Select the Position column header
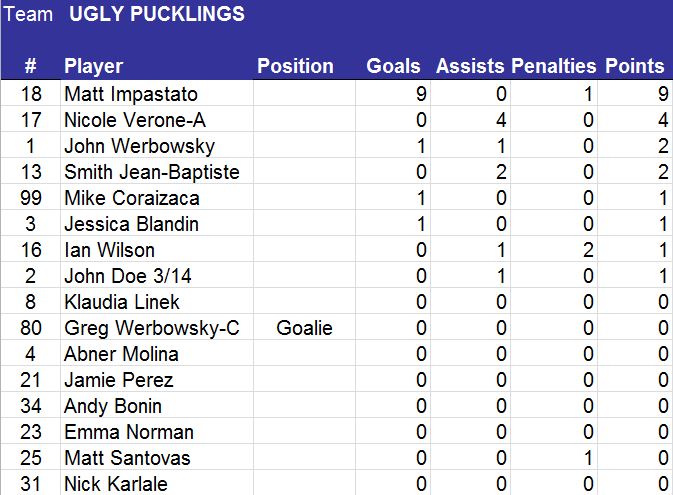 pos(295,66)
